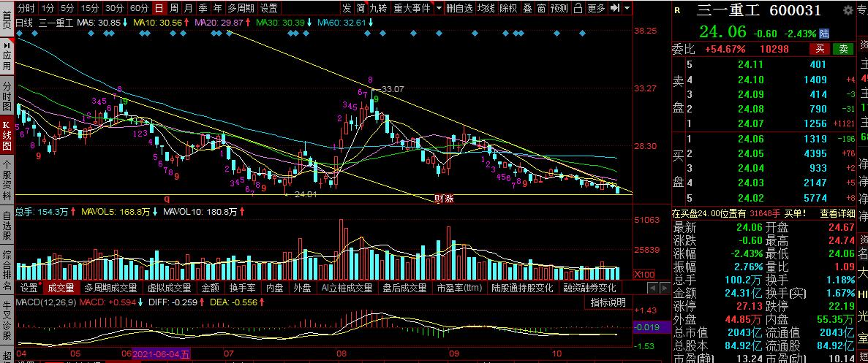Viewport: 868px width, 363px height.
Task: Select the 盘后成交量 indicator tab
Action: click(x=404, y=288)
